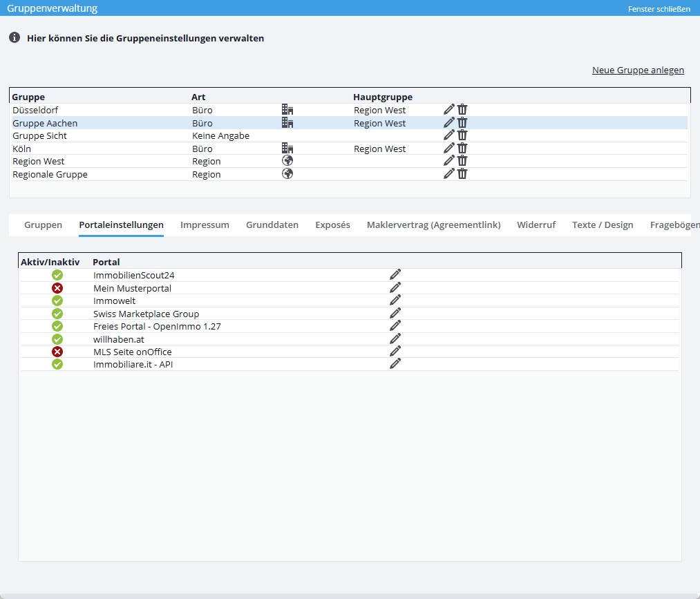
Task: Open the Impressum tab
Action: (x=205, y=225)
